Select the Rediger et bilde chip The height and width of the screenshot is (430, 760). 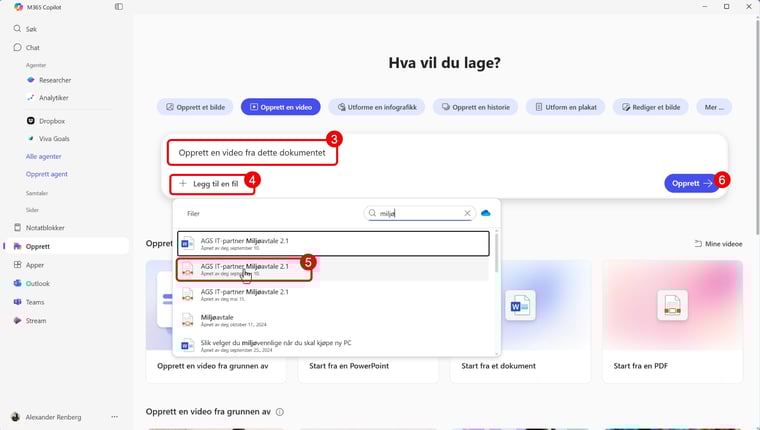[x=651, y=107]
